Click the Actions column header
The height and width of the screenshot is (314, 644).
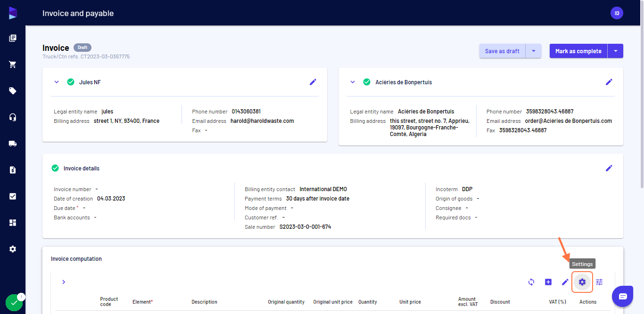tap(588, 302)
